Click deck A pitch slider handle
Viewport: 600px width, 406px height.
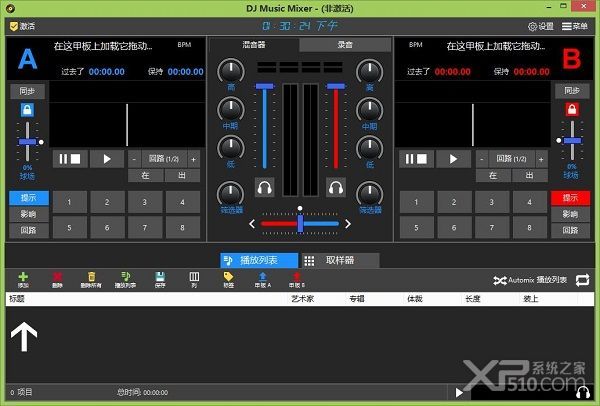[27, 142]
